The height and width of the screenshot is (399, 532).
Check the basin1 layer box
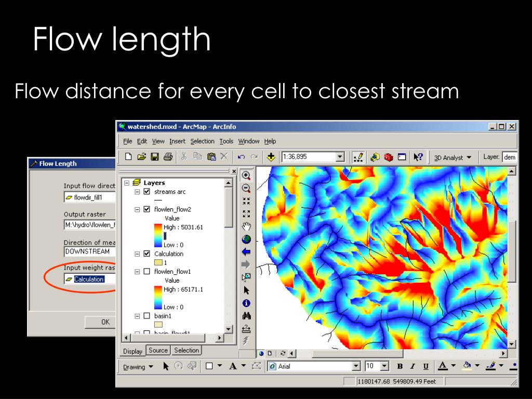tap(147, 316)
